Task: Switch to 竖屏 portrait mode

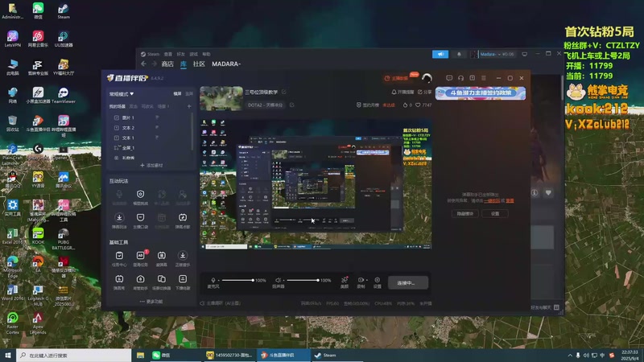Action: (x=189, y=94)
